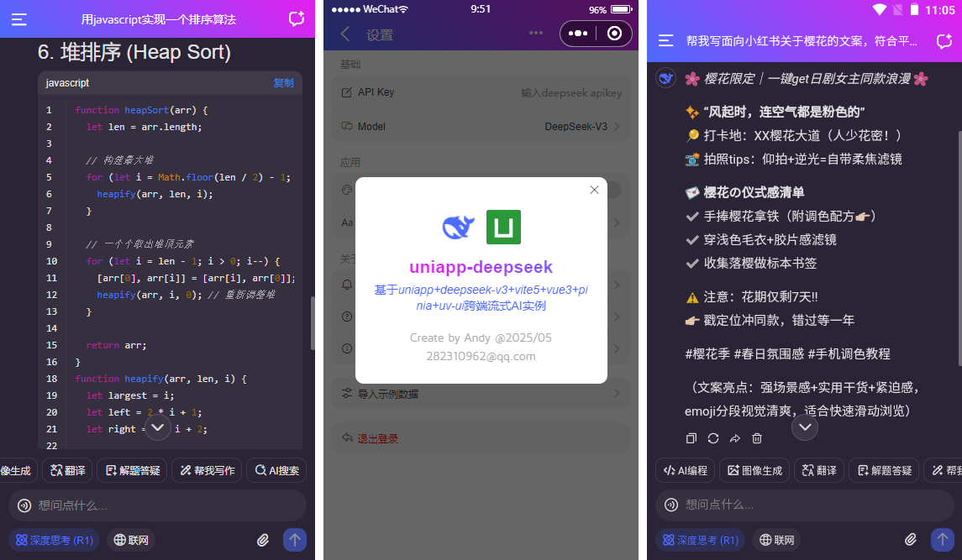The image size is (962, 560).
Task: Select the 图像生成 quick action chip
Action: 754,470
